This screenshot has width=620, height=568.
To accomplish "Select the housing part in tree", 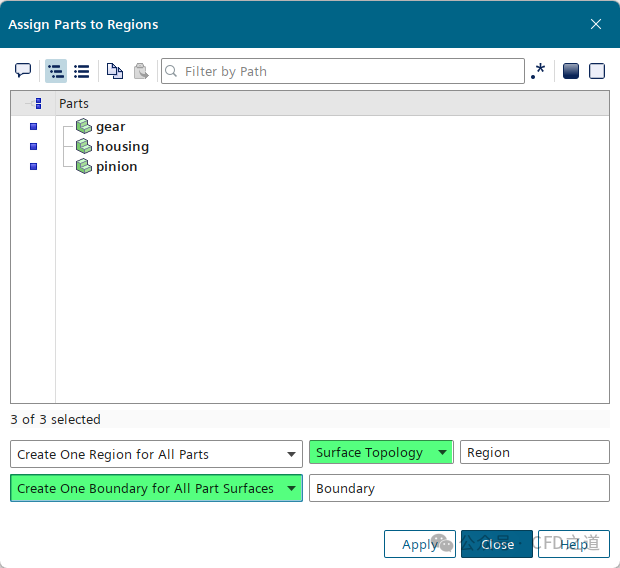I will click(x=122, y=147).
